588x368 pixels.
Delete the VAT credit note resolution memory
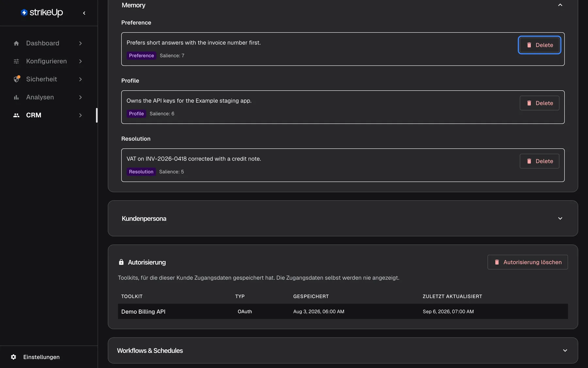(539, 161)
